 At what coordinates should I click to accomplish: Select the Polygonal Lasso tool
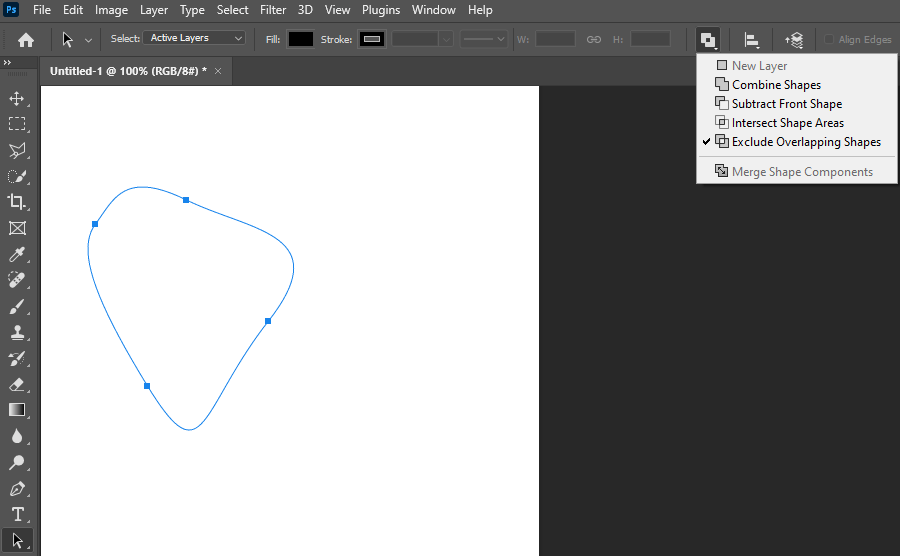17,150
